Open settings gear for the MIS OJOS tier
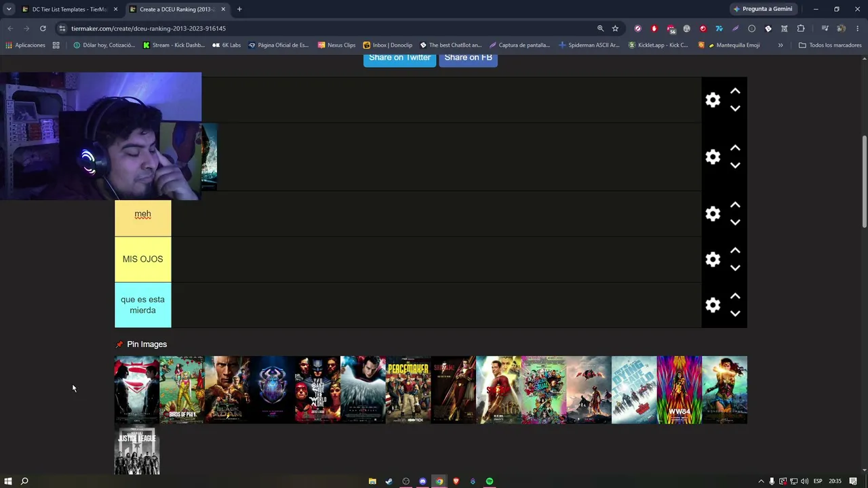The height and width of the screenshot is (488, 868). click(713, 260)
